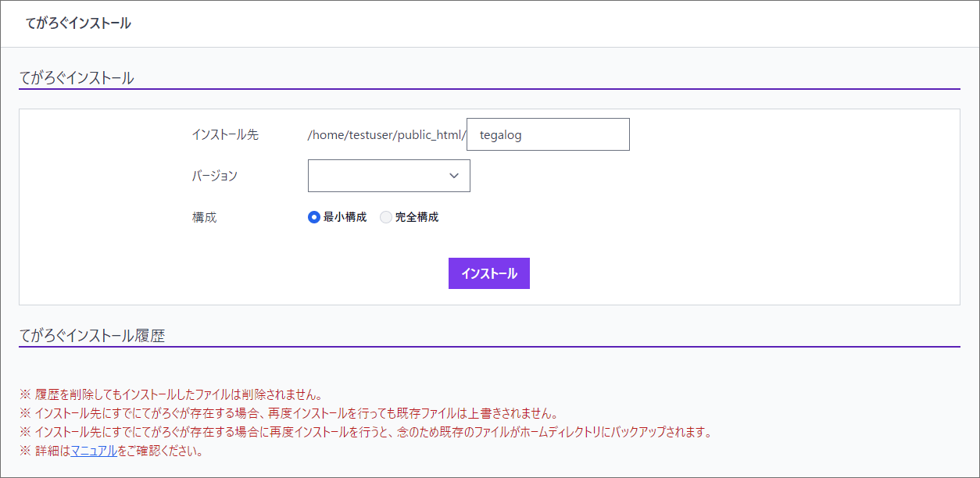This screenshot has height=478, width=980.
Task: Click the バージョン label
Action: [x=215, y=176]
